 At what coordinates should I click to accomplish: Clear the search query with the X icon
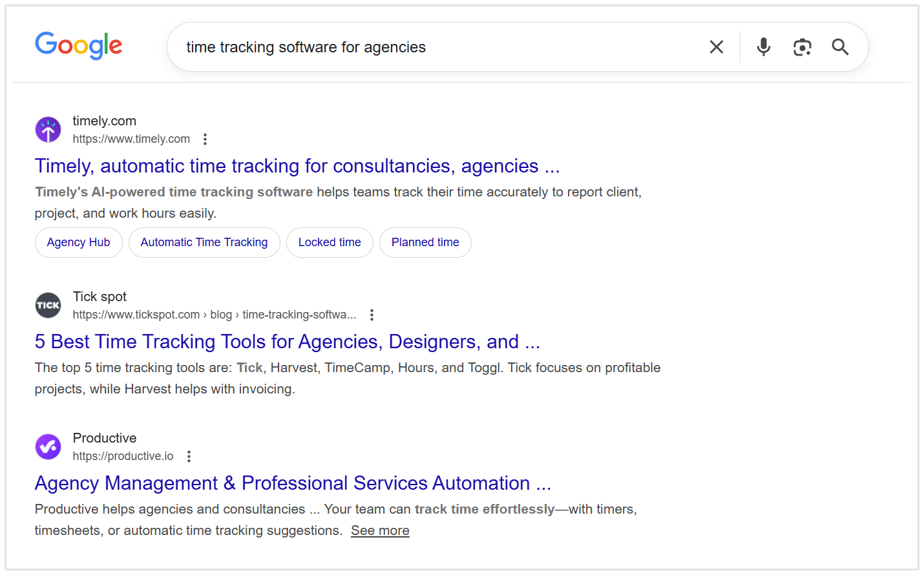pos(716,47)
